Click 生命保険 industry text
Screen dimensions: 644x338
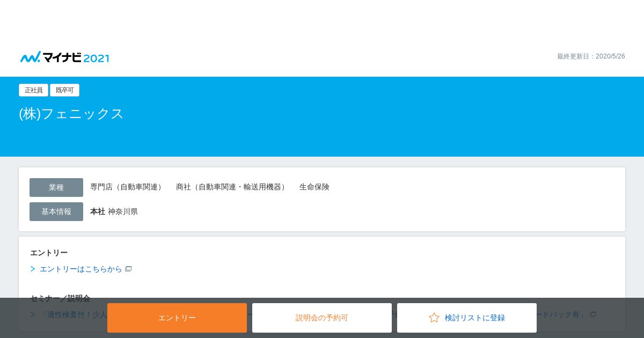[x=314, y=187]
